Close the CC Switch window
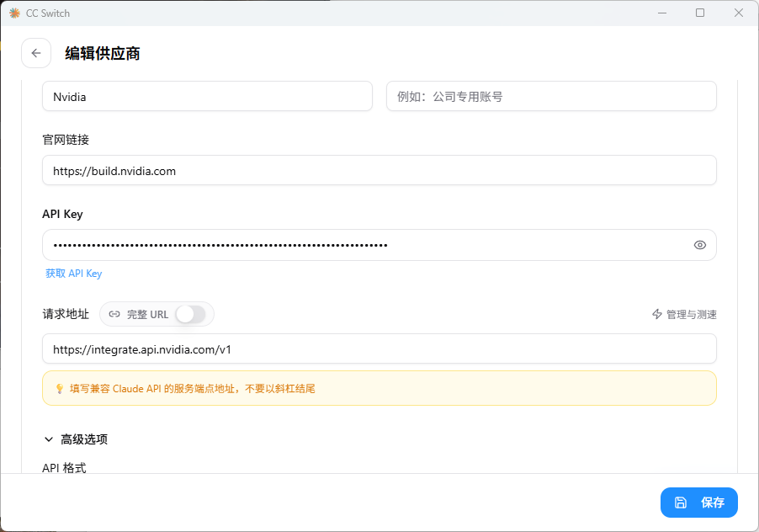 739,13
